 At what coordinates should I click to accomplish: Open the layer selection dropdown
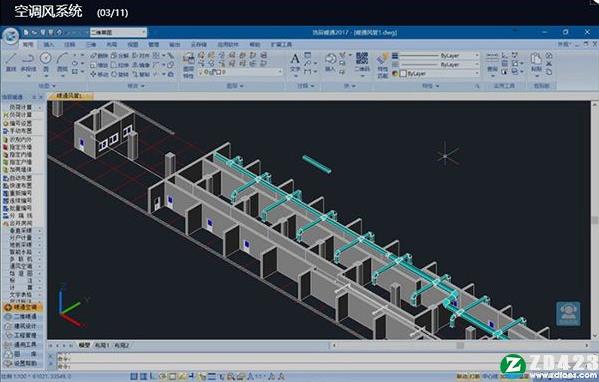click(240, 72)
